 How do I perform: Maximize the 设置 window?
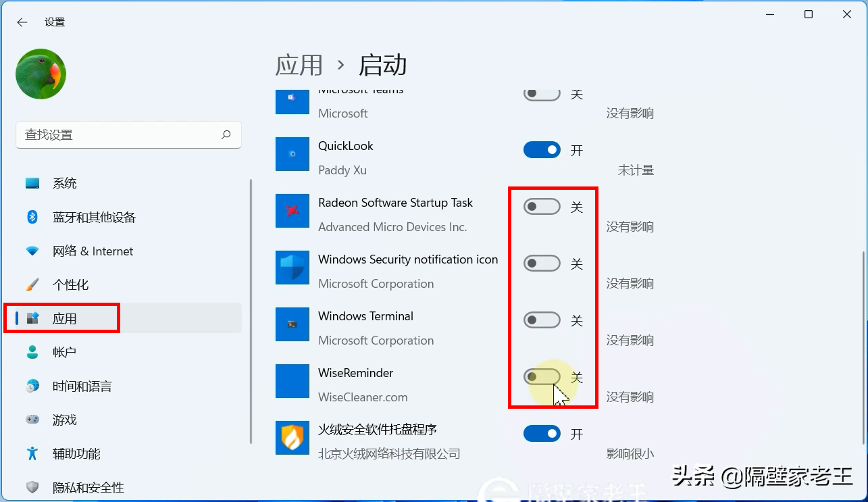click(809, 14)
